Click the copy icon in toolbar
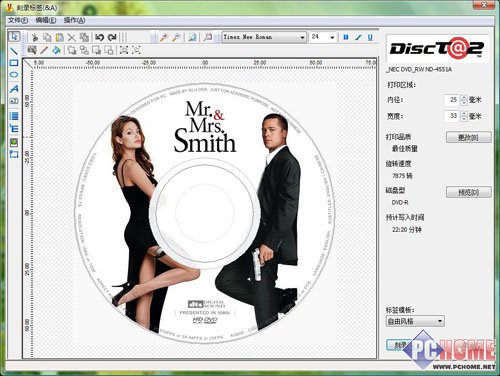The image size is (500, 376). (x=47, y=37)
